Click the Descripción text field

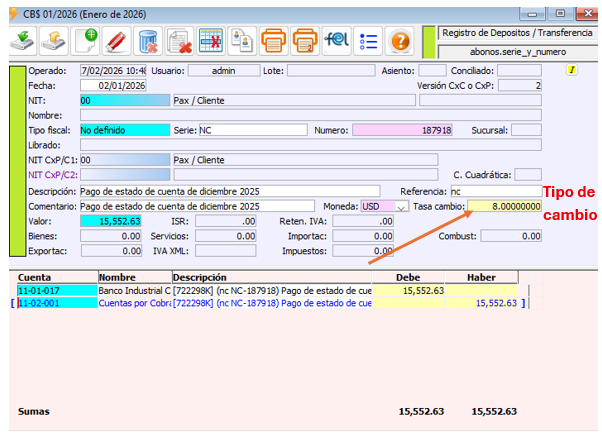click(229, 191)
